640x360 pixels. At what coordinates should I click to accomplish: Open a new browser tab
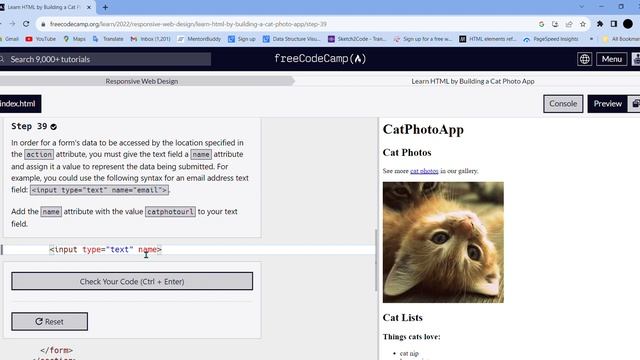105,7
